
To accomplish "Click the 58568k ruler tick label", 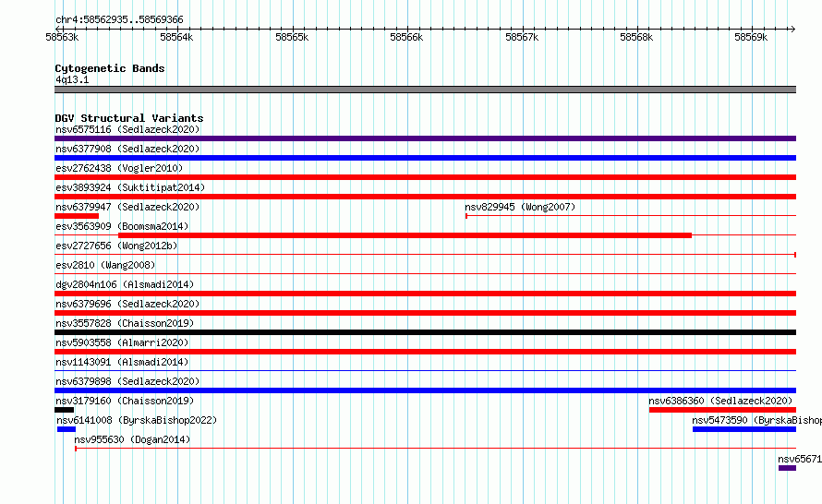I will (x=636, y=37).
